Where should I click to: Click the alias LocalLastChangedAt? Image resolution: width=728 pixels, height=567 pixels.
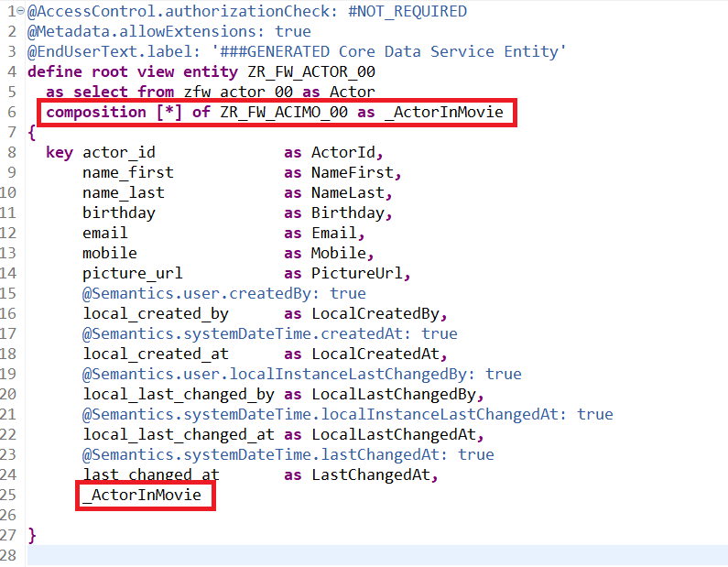394,434
